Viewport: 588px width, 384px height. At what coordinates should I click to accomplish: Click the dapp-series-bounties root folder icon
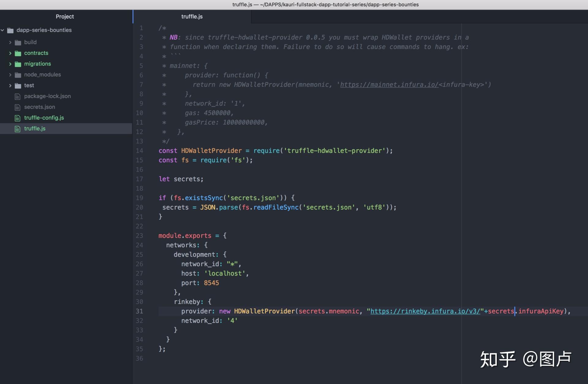10,30
